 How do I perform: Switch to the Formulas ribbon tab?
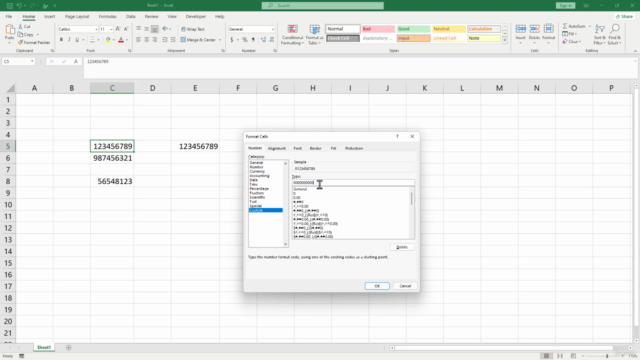(108, 16)
